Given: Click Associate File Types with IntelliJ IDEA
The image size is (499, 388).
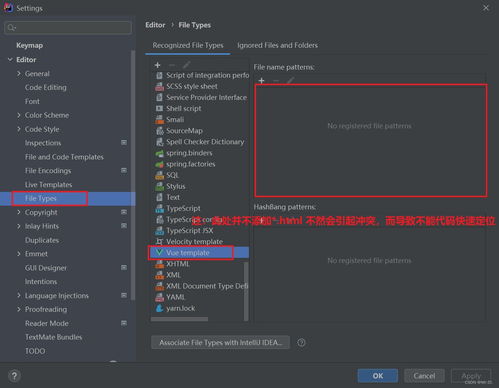Looking at the screenshot, I should point(220,342).
